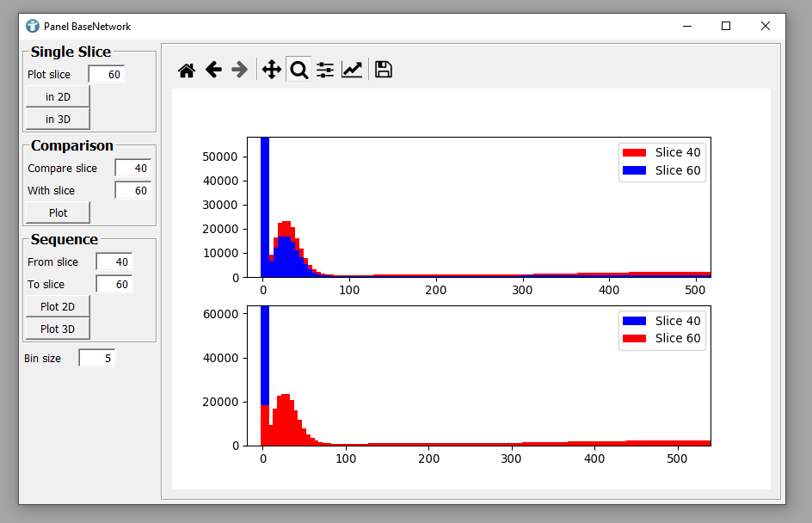Click the Sequence Plot 3D button
Viewport: 812px width, 523px height.
coord(58,329)
